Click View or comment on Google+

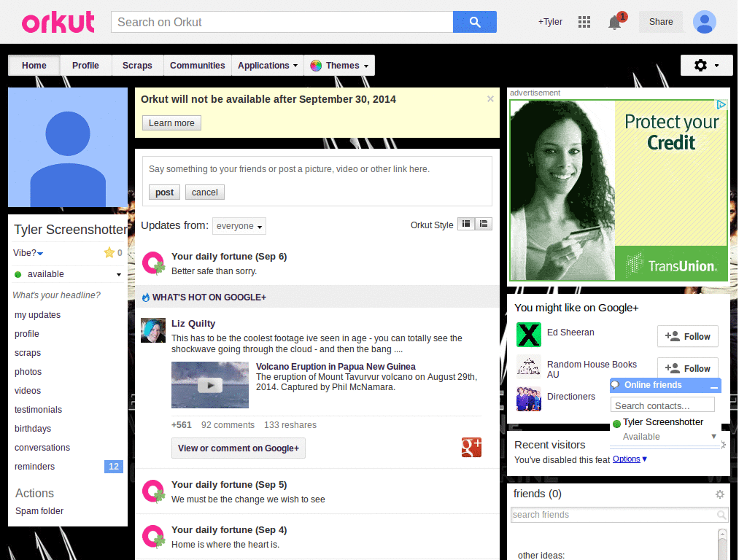[239, 448]
